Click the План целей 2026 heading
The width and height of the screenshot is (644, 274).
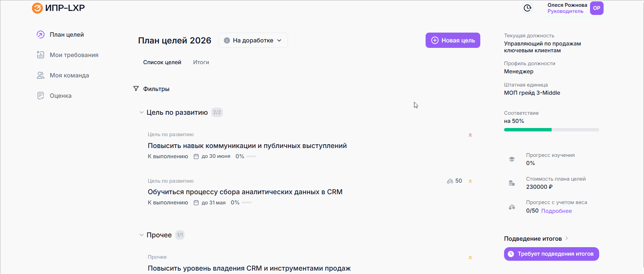pyautogui.click(x=175, y=40)
